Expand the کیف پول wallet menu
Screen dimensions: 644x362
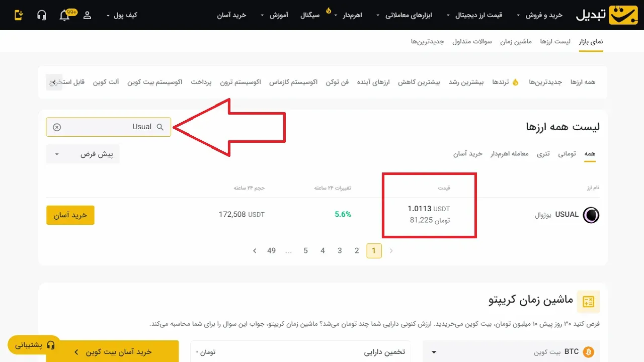pos(122,15)
